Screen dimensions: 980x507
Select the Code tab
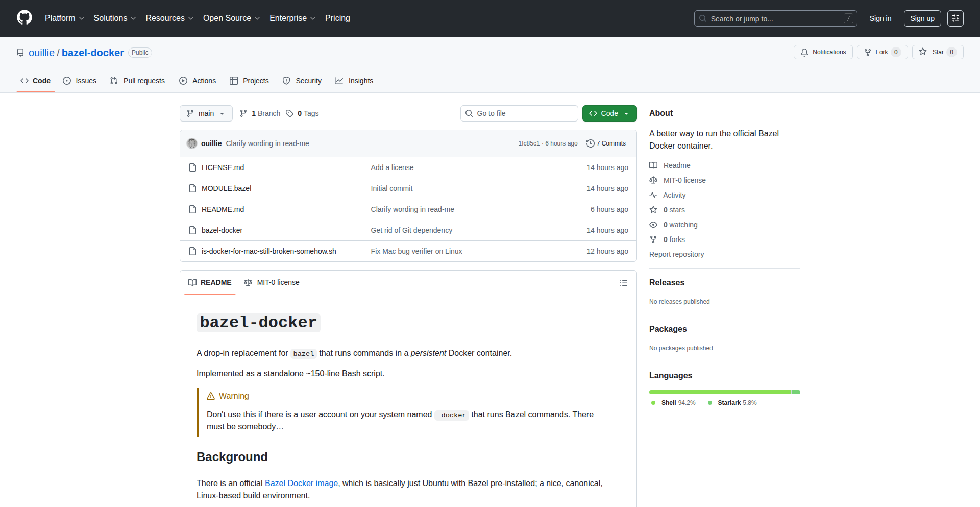tap(36, 81)
